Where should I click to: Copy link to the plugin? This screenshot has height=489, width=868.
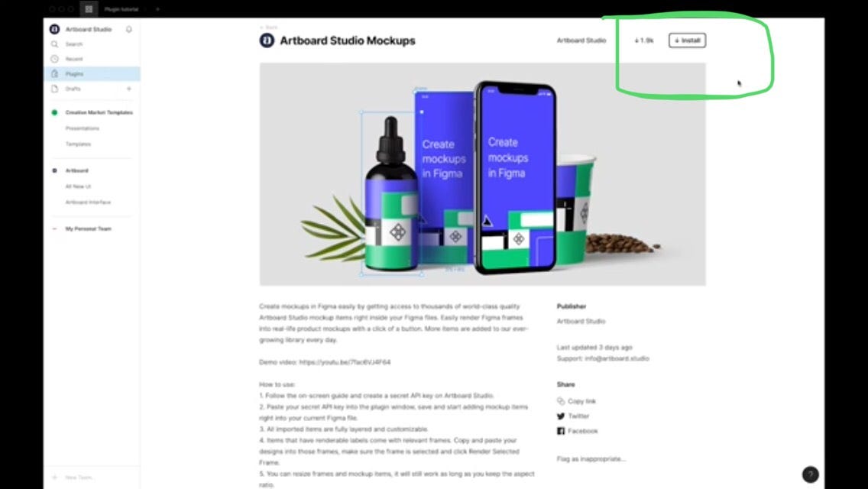pos(576,401)
